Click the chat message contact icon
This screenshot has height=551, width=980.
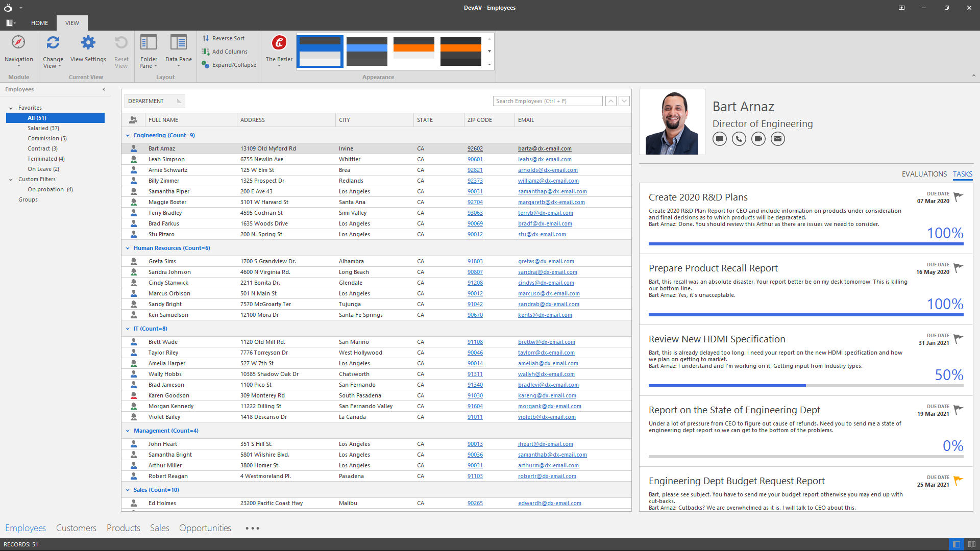(x=720, y=139)
